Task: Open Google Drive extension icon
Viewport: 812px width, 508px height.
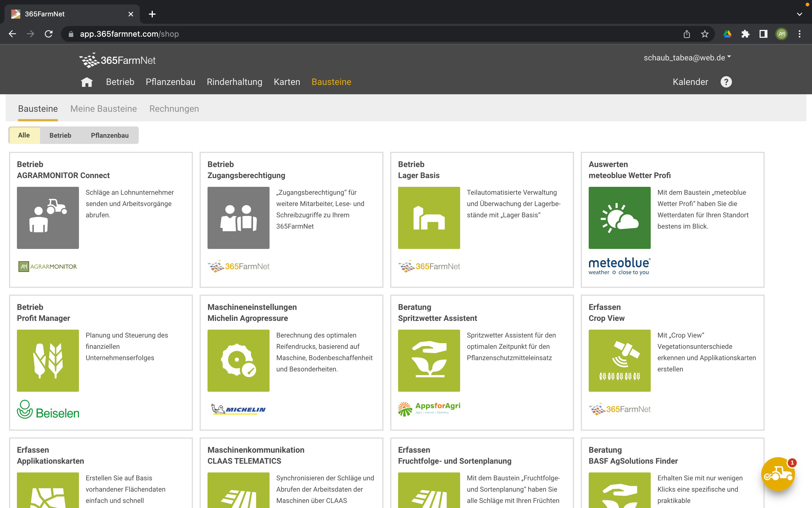Action: pos(727,34)
